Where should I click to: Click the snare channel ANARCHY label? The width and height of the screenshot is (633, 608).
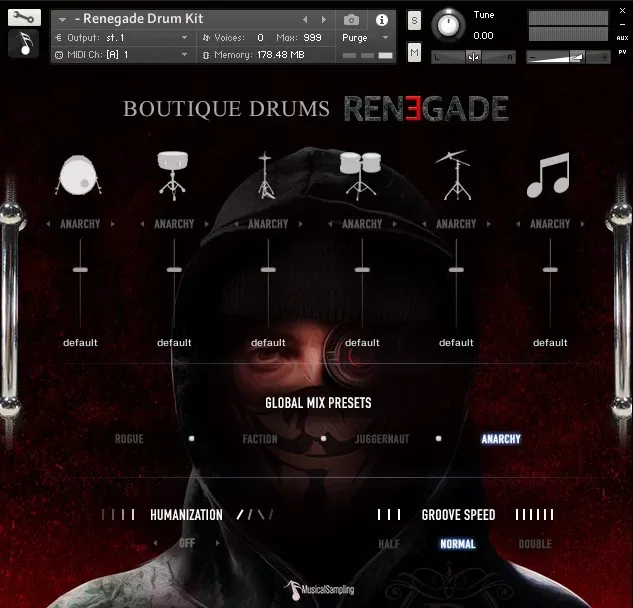tap(174, 224)
